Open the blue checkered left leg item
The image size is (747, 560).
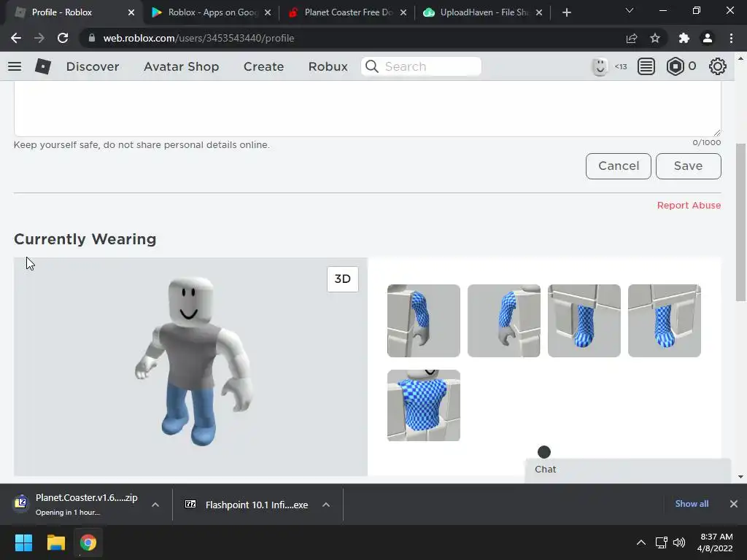pos(584,321)
